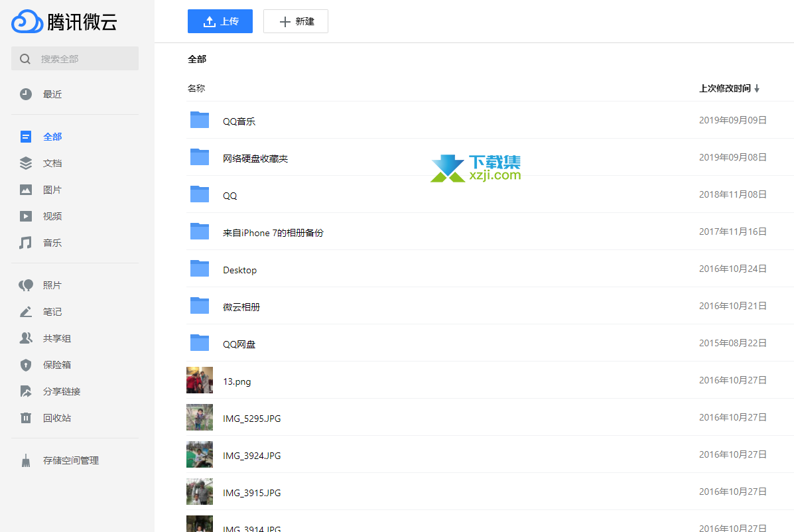Click the Desktop folder icon
Viewport: 794px width, 532px height.
pyautogui.click(x=200, y=269)
